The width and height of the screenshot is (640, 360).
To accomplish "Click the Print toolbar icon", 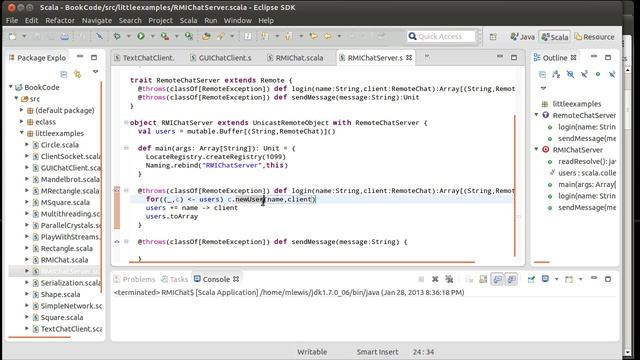I will point(64,36).
